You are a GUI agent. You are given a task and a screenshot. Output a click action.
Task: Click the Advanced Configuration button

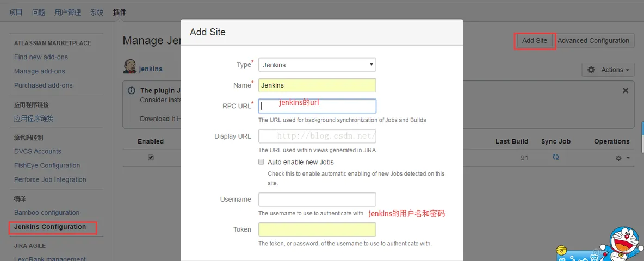click(x=593, y=41)
